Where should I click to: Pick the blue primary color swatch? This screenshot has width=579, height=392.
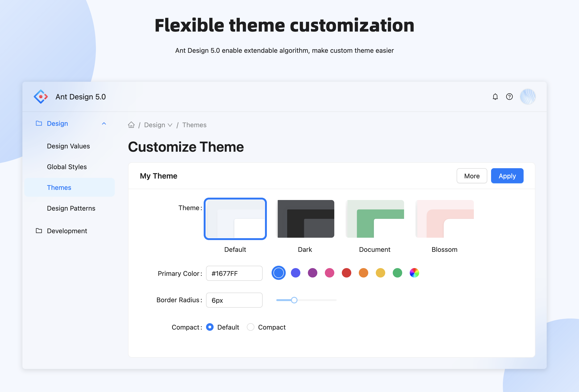pos(279,273)
